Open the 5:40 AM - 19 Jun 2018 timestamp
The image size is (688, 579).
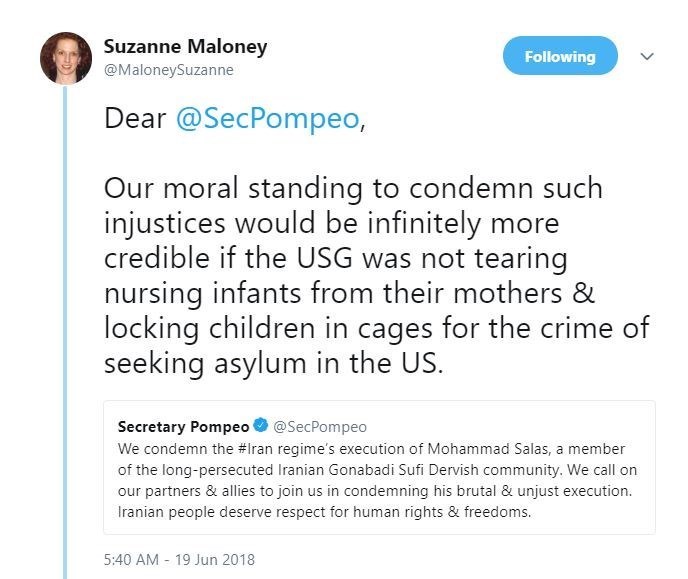tap(180, 560)
